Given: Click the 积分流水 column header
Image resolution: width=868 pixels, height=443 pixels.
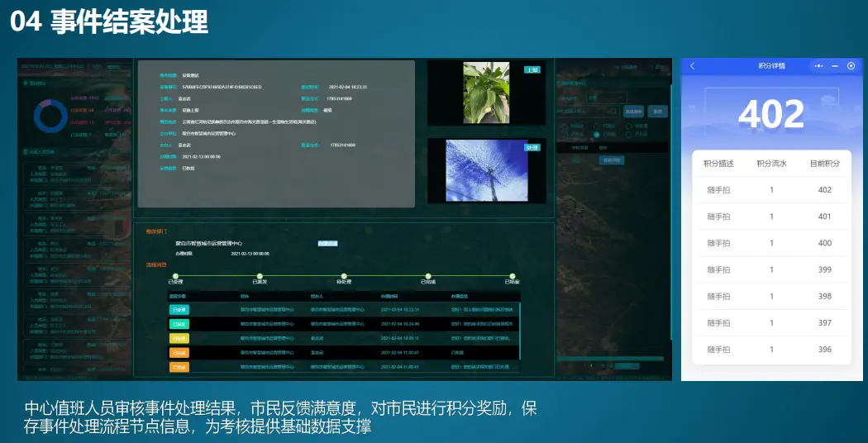Looking at the screenshot, I should 771,164.
